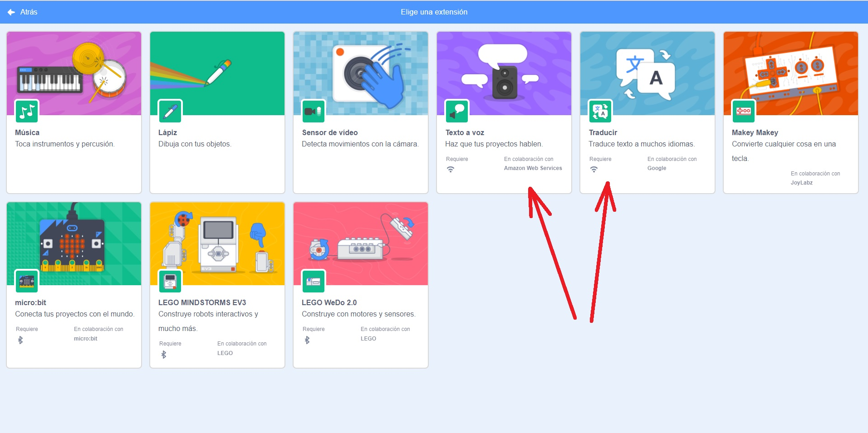Click the Traducir translate badge icon
The height and width of the screenshot is (433, 868).
tap(600, 111)
